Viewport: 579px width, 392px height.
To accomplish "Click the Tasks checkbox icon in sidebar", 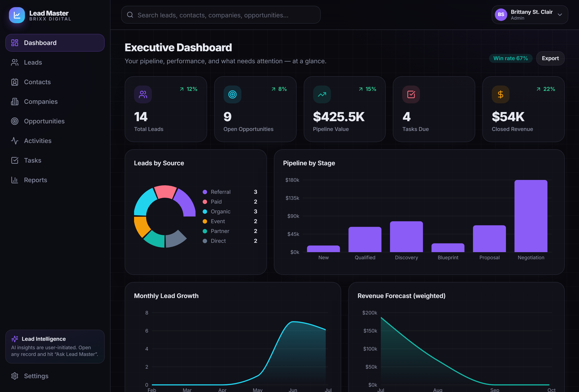I will tap(15, 160).
